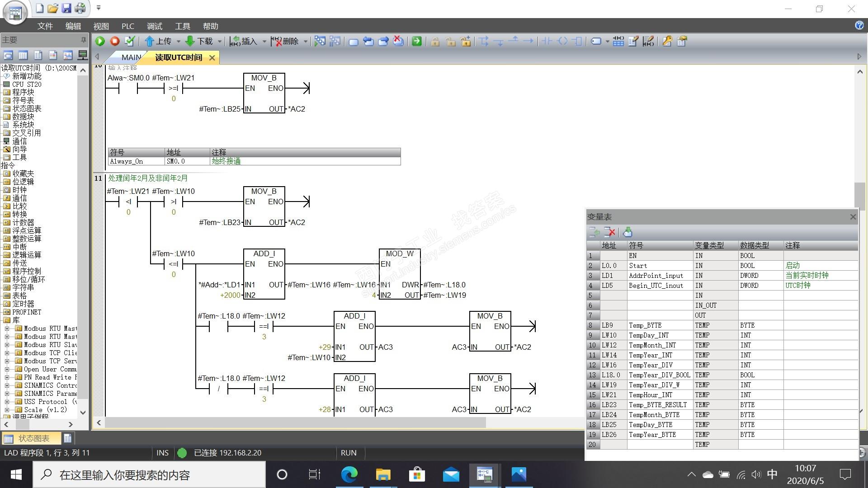Click the delete-row icon in 变量表 panel

[609, 232]
